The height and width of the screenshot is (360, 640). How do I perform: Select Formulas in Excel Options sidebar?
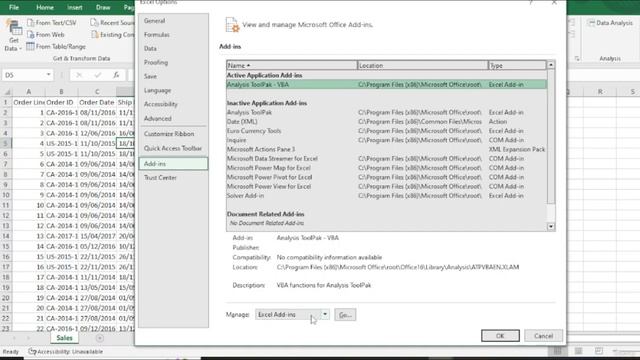(x=173, y=35)
